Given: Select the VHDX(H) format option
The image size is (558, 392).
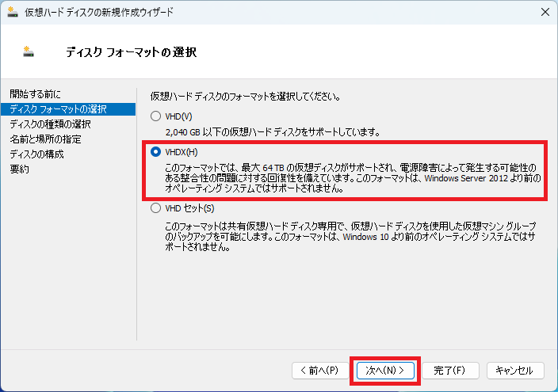Looking at the screenshot, I should click(x=155, y=152).
